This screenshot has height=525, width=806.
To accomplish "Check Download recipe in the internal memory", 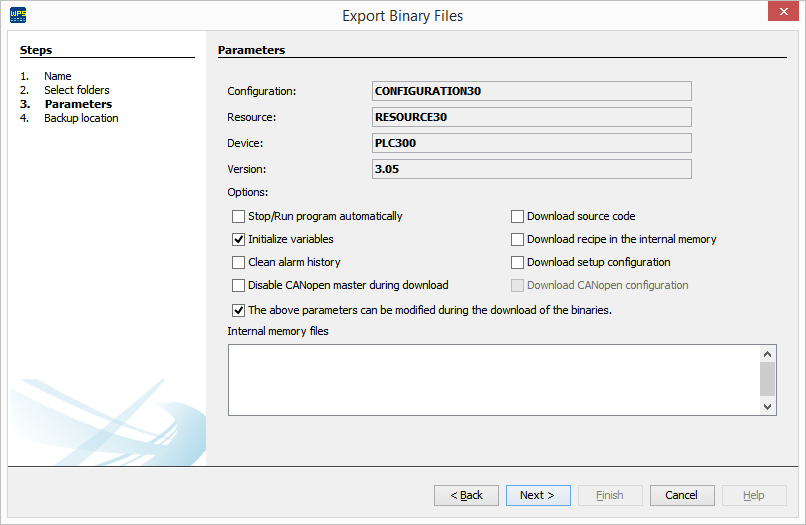I will coord(517,239).
